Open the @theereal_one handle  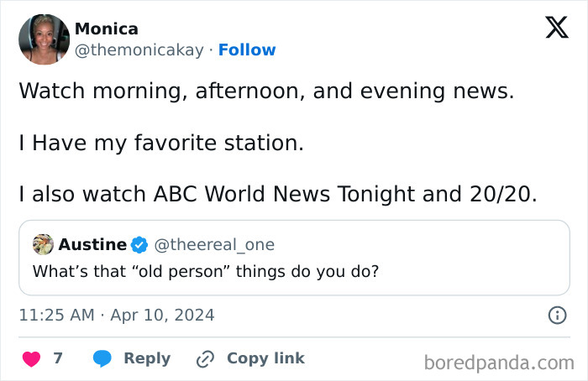coord(215,245)
